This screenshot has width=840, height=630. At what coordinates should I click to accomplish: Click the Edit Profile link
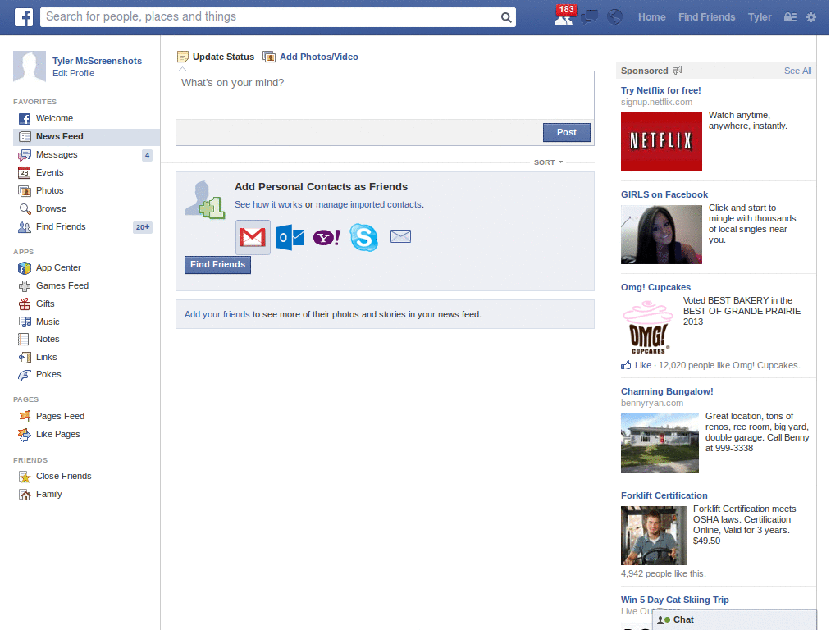point(73,73)
